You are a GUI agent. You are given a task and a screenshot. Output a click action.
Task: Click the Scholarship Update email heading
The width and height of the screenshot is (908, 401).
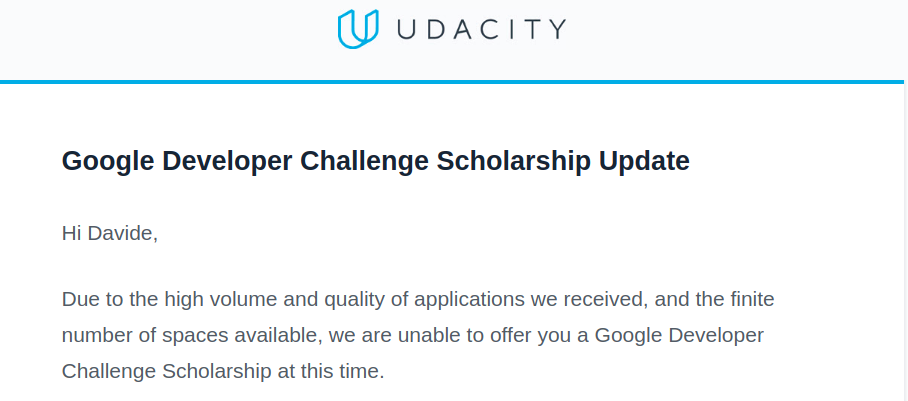click(x=375, y=161)
